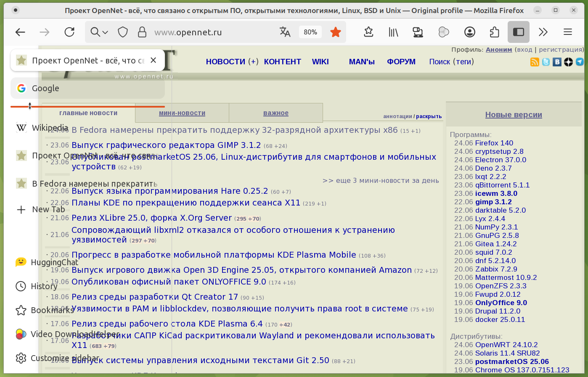The width and height of the screenshot is (588, 377).
Task: Open the translate page icon
Action: click(x=285, y=32)
